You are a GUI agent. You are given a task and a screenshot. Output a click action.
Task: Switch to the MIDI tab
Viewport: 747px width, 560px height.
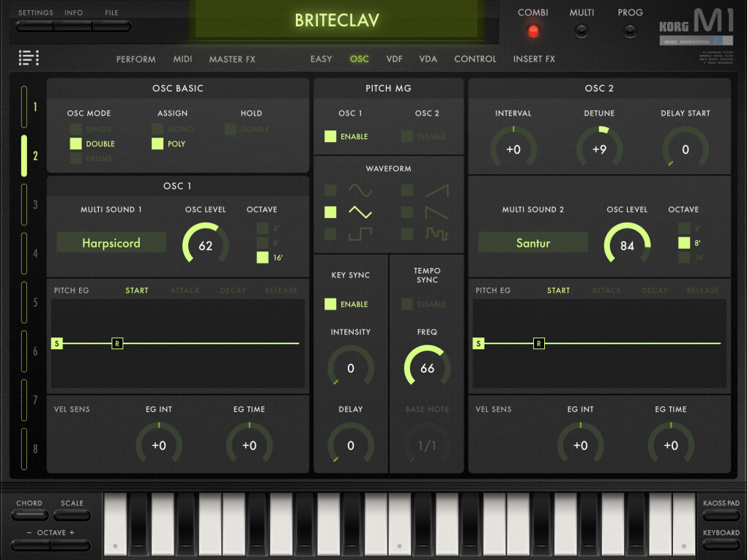pos(182,59)
